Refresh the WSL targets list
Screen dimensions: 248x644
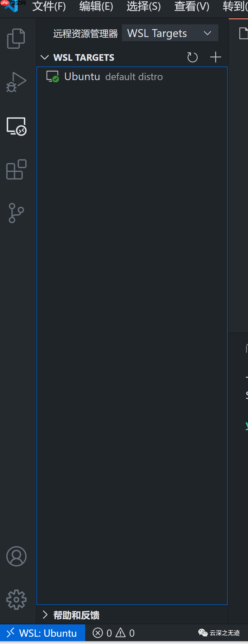[192, 57]
